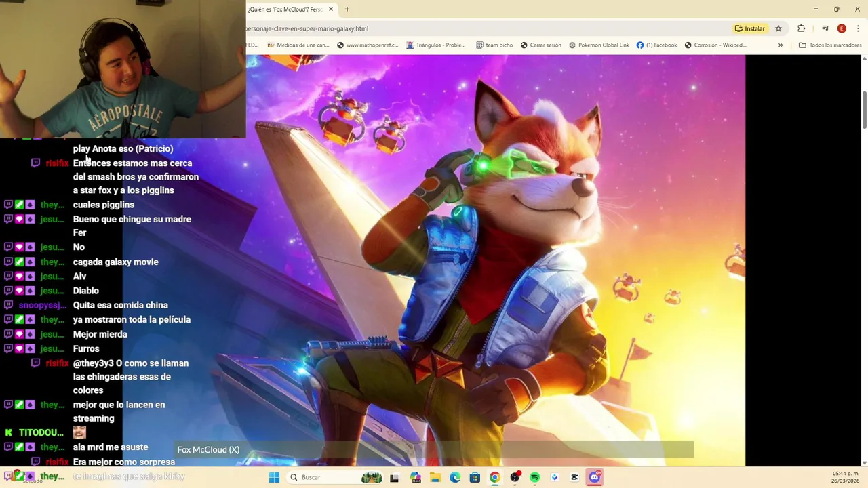Click the chat message 'Quita esa comida china'

(x=120, y=305)
